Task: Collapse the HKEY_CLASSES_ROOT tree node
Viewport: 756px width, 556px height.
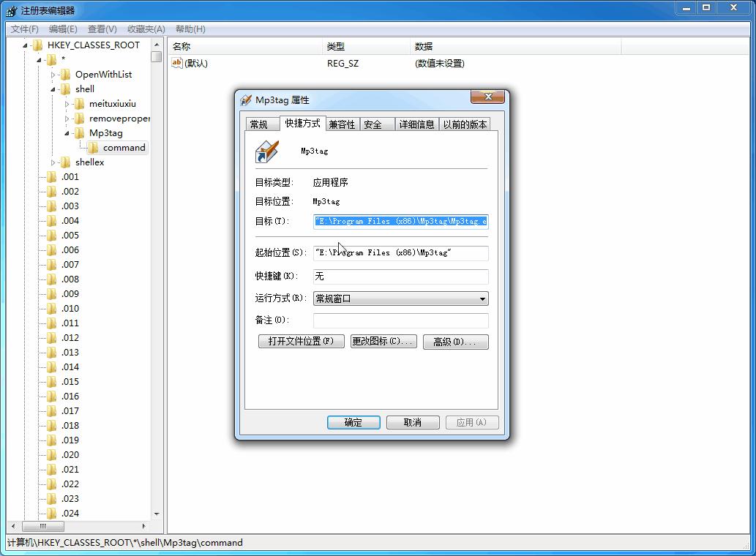Action: coord(25,45)
